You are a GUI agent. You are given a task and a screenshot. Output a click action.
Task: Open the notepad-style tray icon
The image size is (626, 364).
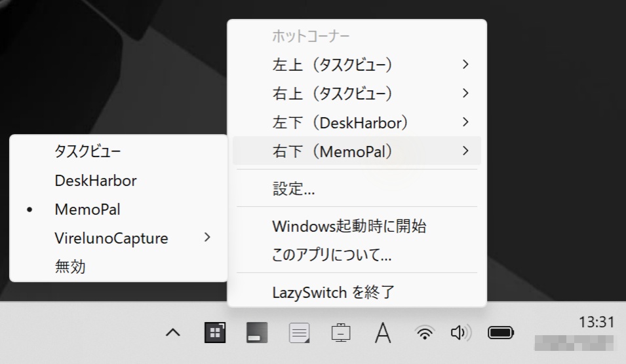pos(299,333)
